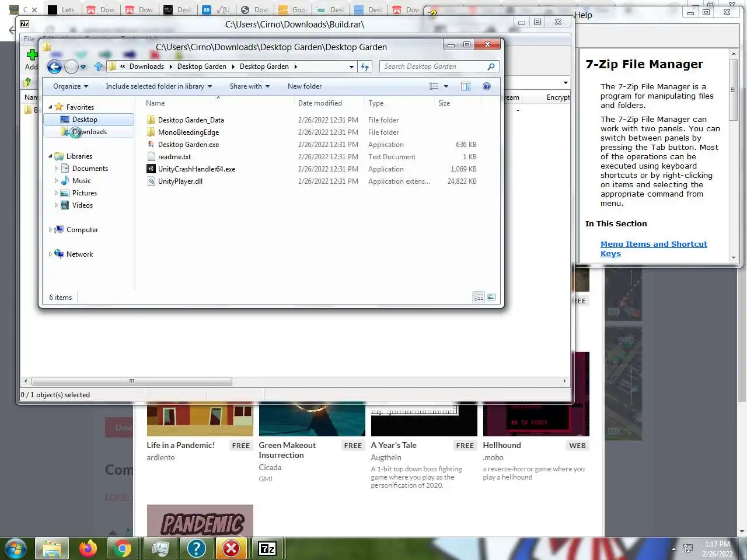Switch to details view icon in status bar
Viewport: 747px width, 560px height.
479,297
